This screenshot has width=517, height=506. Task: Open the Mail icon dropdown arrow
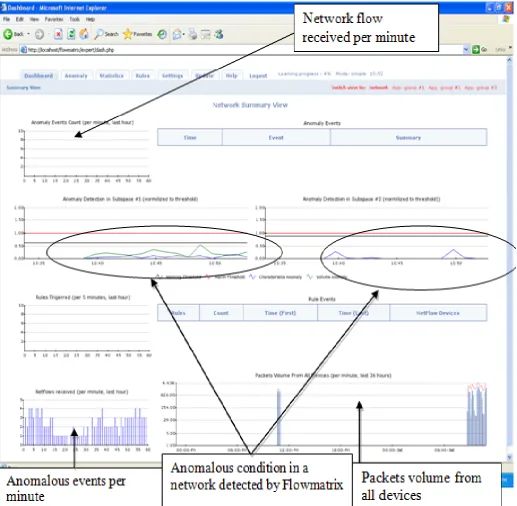[184, 34]
